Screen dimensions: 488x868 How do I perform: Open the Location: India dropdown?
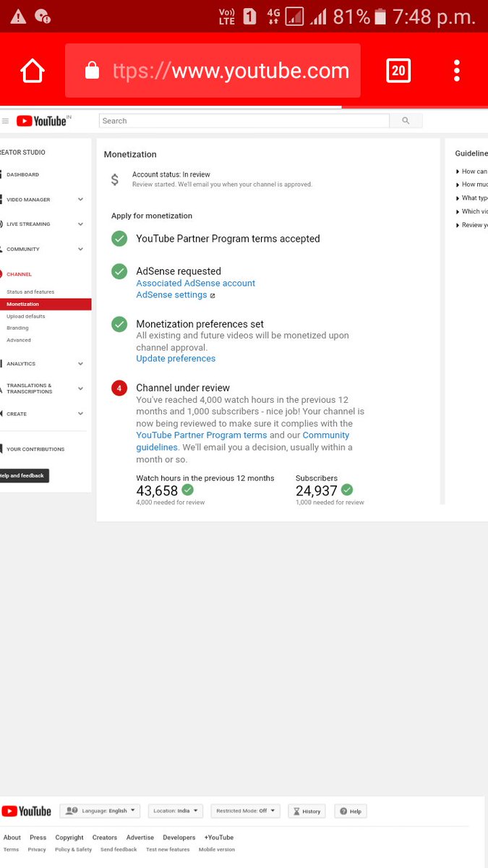pyautogui.click(x=176, y=811)
